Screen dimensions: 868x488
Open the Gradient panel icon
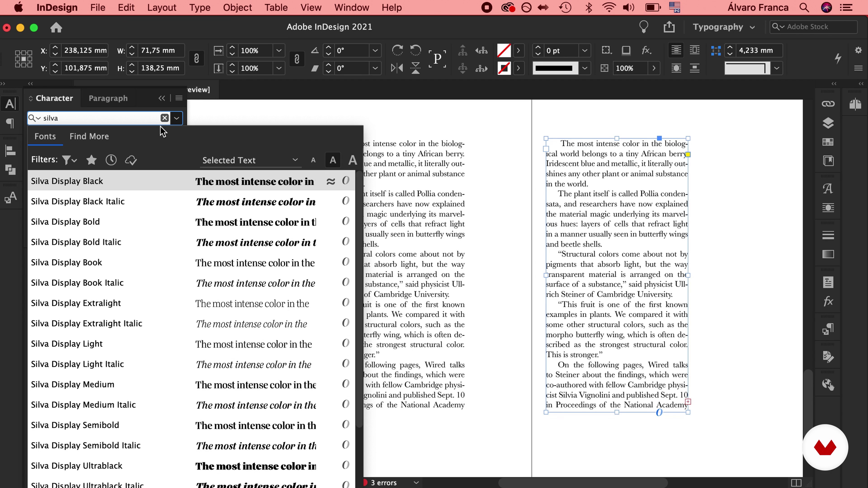[x=828, y=254]
